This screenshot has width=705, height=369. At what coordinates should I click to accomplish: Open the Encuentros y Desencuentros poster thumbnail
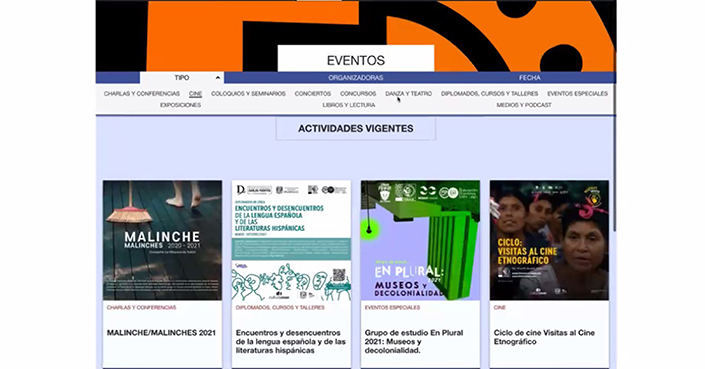click(x=291, y=240)
